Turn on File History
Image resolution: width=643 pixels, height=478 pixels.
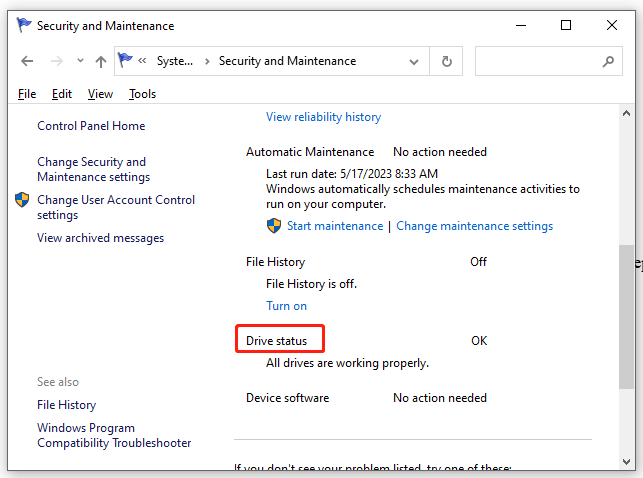(286, 306)
